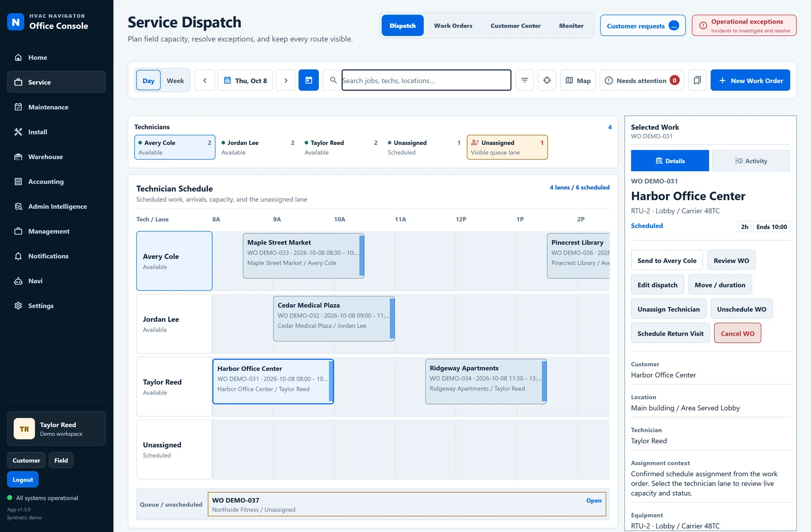This screenshot has height=532, width=811.
Task: Open the date picker Thu, Oct 8
Action: click(245, 81)
